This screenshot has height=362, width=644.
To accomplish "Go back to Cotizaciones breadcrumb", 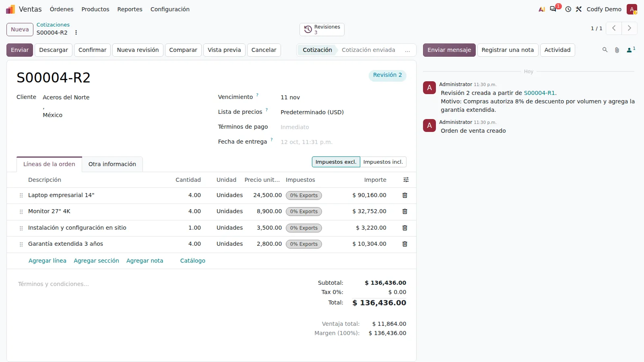I will 53,25.
